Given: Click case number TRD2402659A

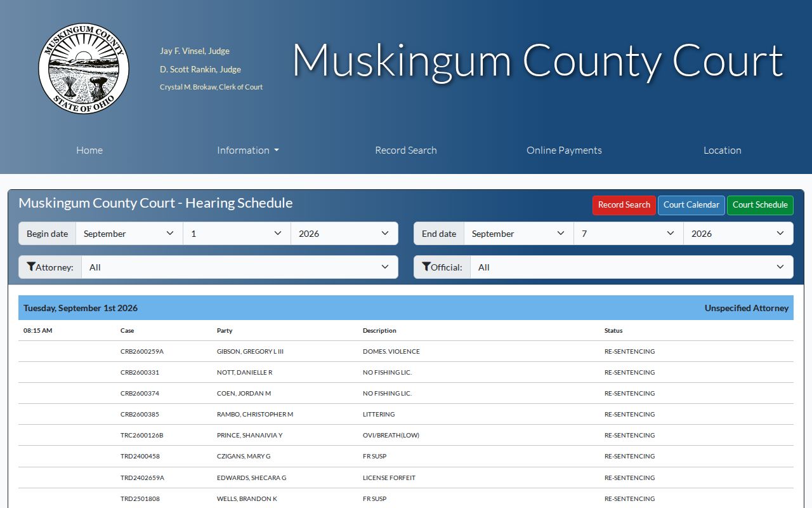Looking at the screenshot, I should pyautogui.click(x=142, y=478).
